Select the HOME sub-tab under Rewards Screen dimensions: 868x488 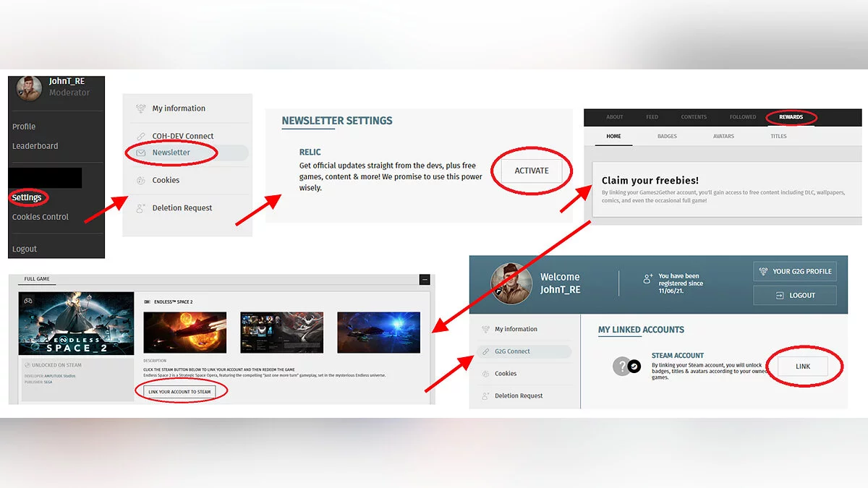point(613,136)
